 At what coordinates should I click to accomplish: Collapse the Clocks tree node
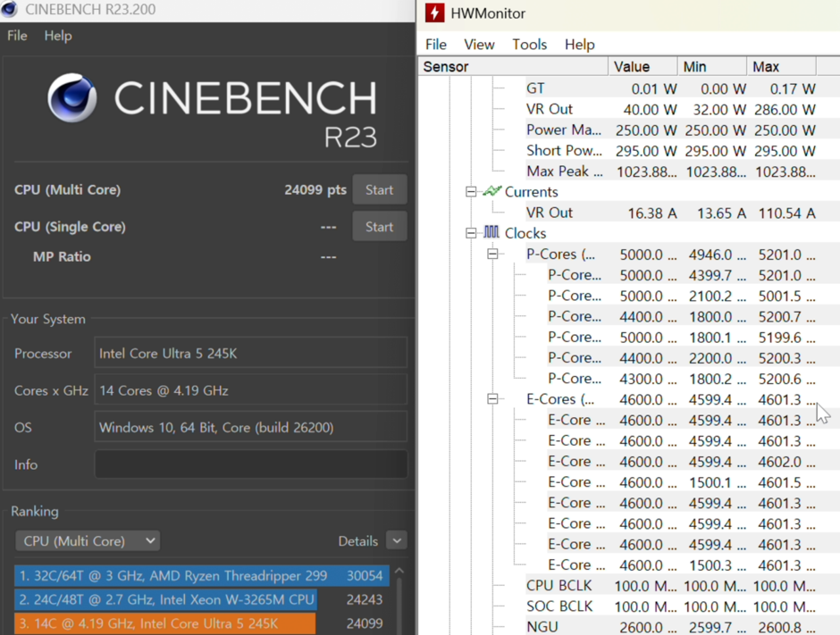click(471, 233)
